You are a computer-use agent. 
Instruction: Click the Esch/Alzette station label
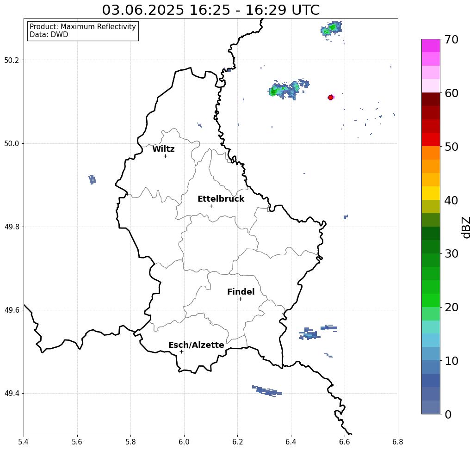click(196, 345)
